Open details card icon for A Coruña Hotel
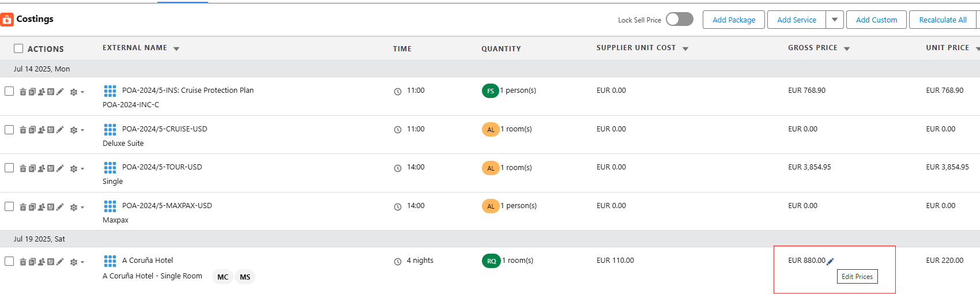Viewport: 980px width, 294px height. [51, 262]
